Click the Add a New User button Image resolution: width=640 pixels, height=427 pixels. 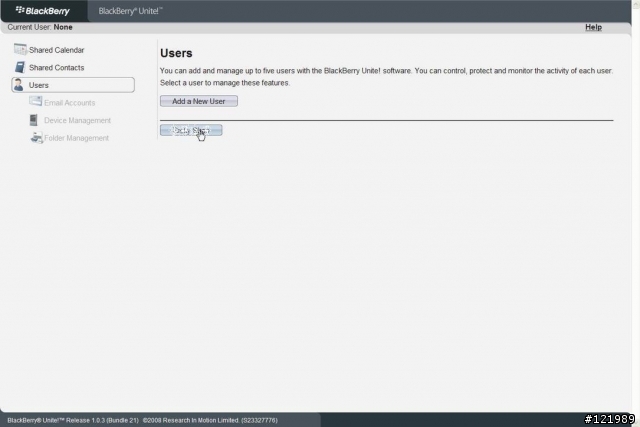pyautogui.click(x=199, y=101)
